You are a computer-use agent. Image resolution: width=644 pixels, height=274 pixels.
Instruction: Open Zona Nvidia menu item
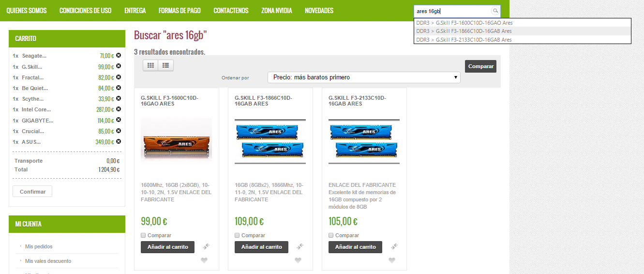point(276,11)
